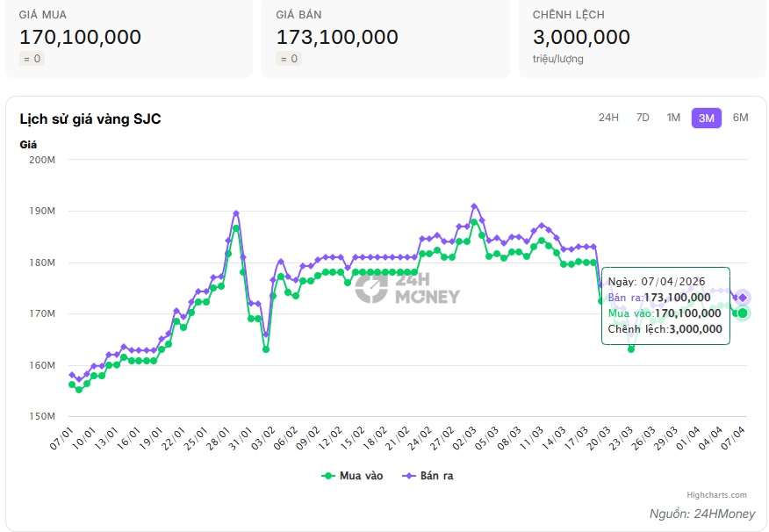Click the green low point near 23/03
Viewport: 769px width, 532px height.
tap(630, 349)
